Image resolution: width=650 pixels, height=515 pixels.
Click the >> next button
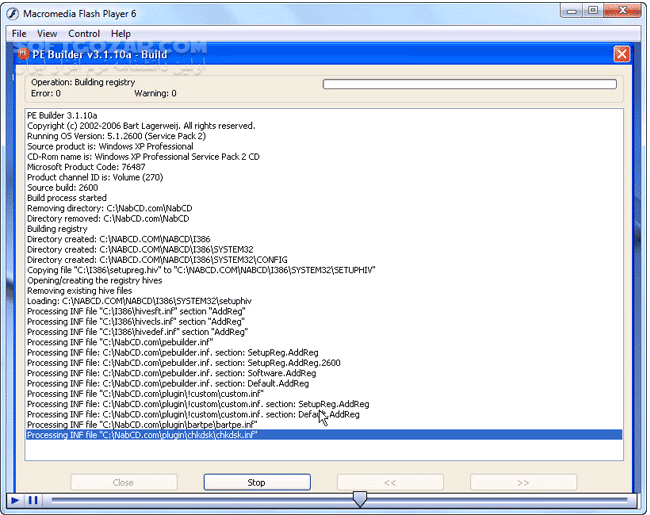[523, 482]
